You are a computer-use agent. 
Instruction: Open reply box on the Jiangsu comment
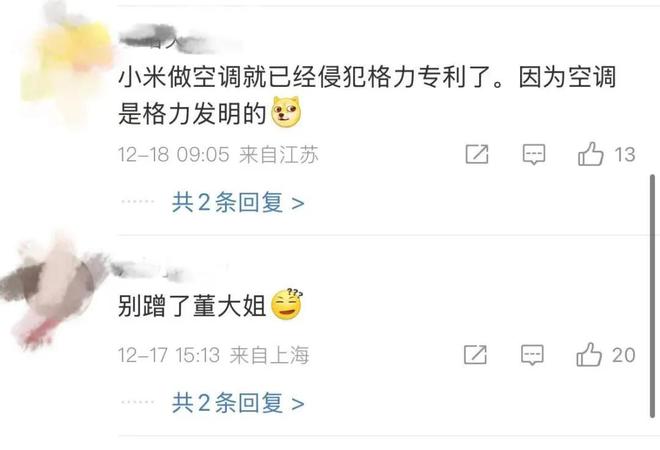coord(534,154)
